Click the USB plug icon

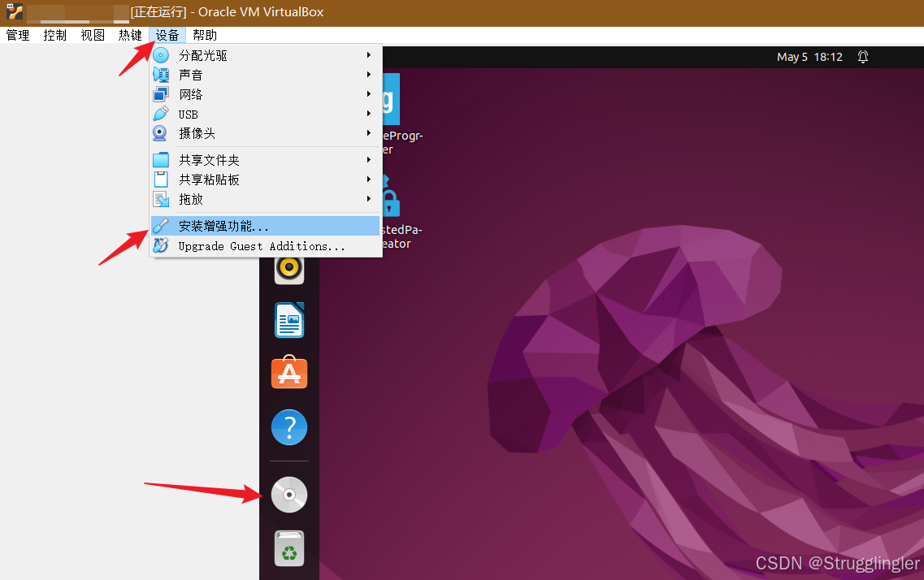(161, 114)
